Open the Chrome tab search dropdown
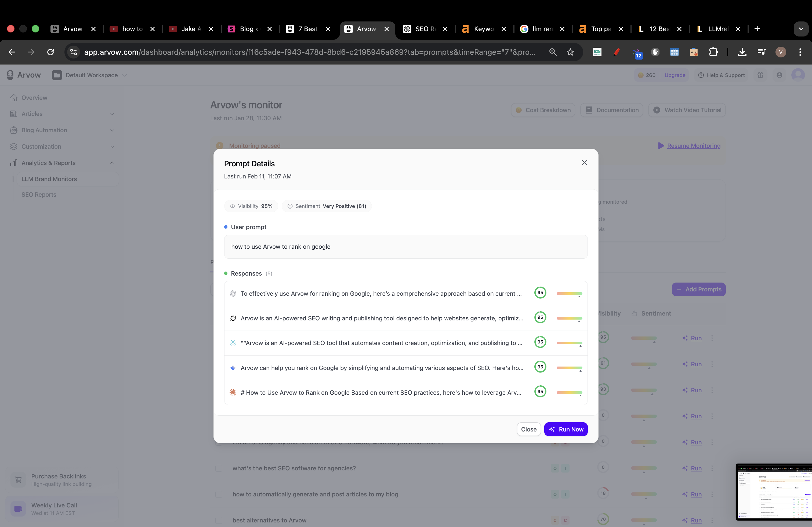The image size is (812, 527). [x=801, y=29]
